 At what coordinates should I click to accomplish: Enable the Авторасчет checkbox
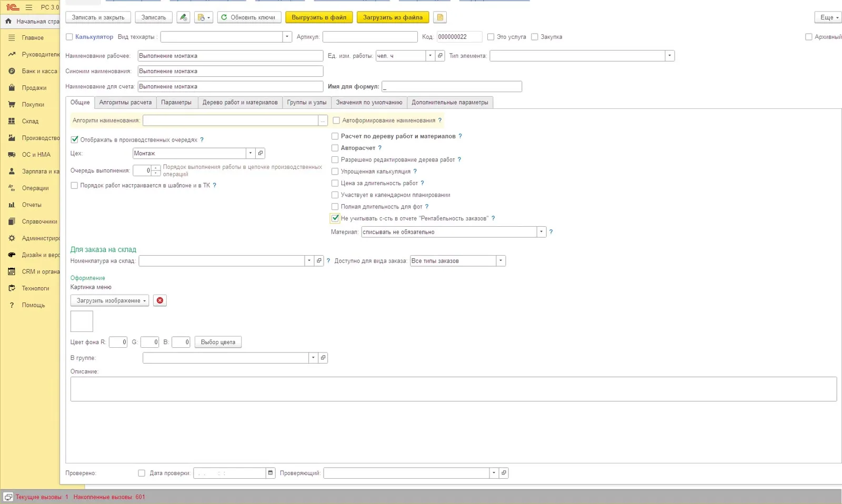pyautogui.click(x=335, y=148)
